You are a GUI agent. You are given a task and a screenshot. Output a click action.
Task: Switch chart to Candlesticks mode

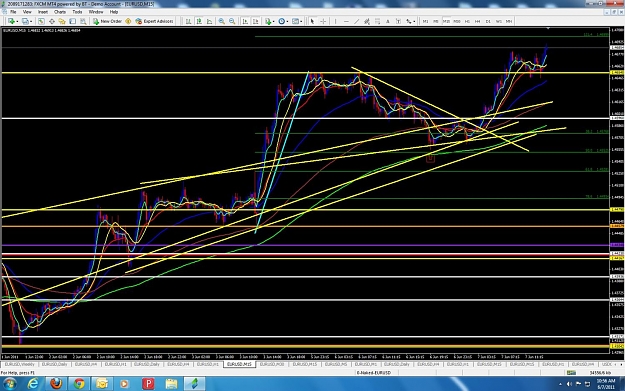coord(199,21)
